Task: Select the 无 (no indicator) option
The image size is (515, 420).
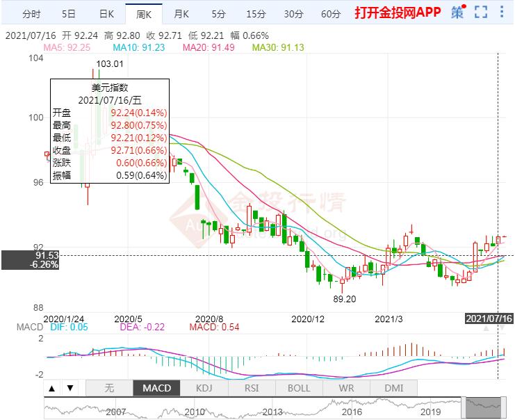Action: 108,388
